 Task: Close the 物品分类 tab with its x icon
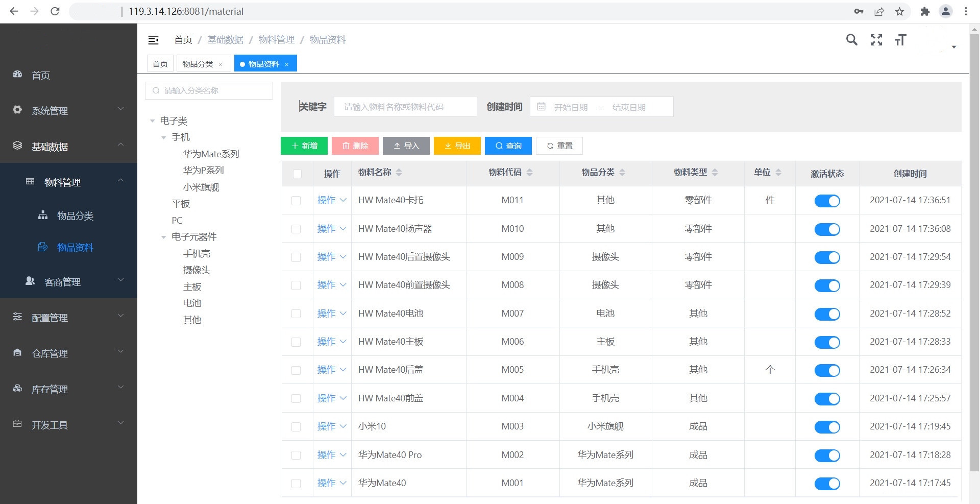point(220,64)
